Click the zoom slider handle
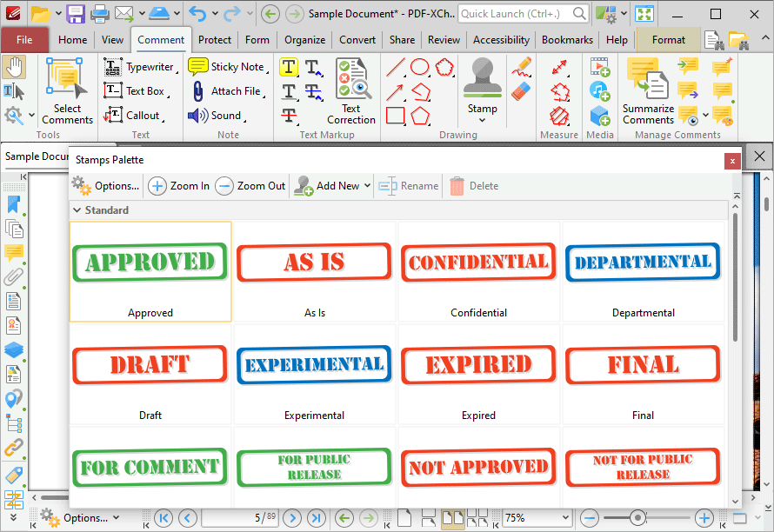Image resolution: width=774 pixels, height=532 pixels. pyautogui.click(x=637, y=518)
